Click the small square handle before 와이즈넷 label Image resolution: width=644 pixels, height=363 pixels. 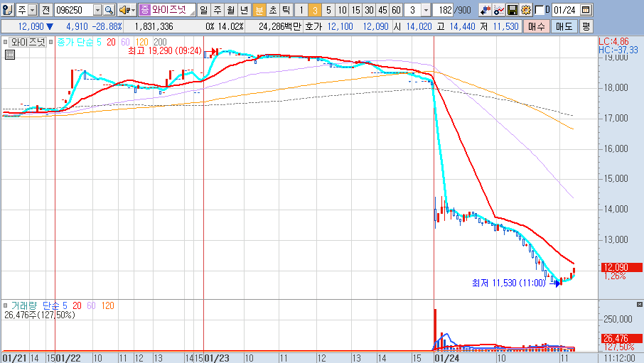coord(5,42)
